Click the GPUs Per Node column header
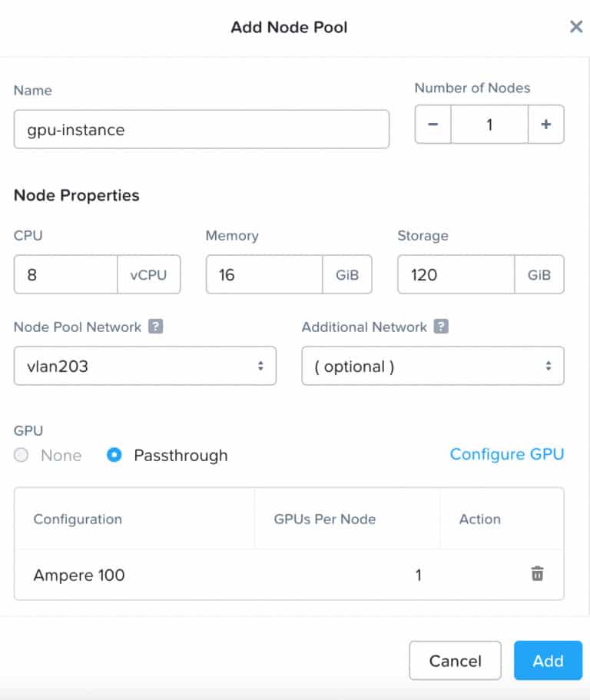590x700 pixels. coord(325,519)
